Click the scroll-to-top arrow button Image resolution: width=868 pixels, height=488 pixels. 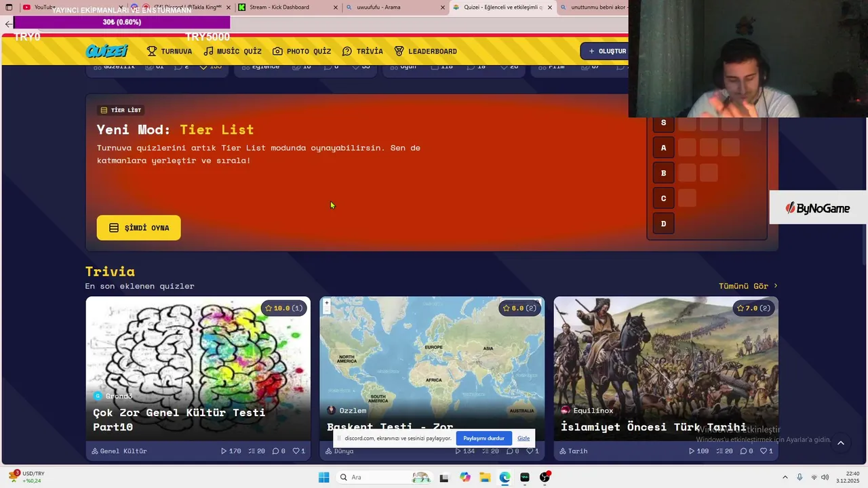click(840, 443)
